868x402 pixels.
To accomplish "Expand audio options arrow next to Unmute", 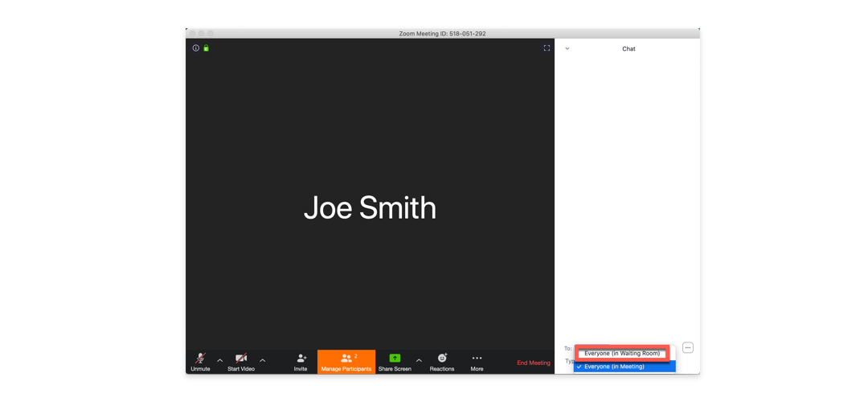I will click(x=220, y=360).
